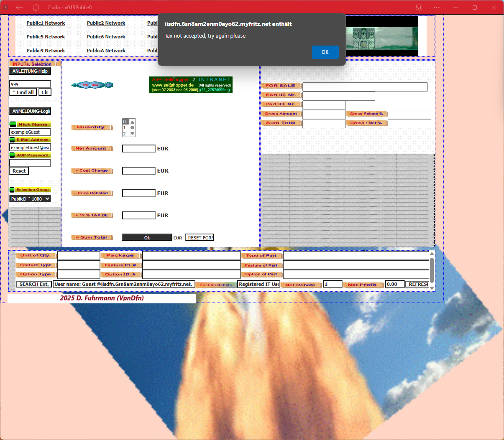
Task: Click inside the Net Amount EUR field
Action: [x=138, y=148]
